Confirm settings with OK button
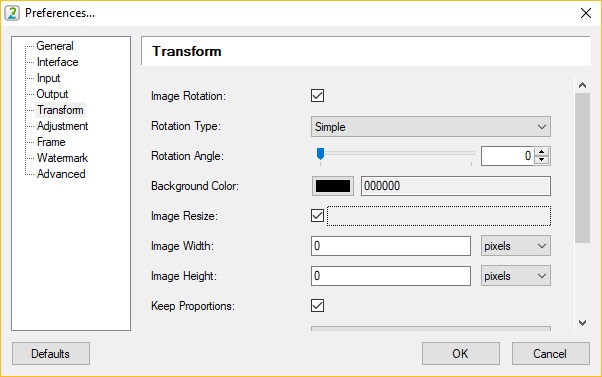602x377 pixels. pos(461,354)
